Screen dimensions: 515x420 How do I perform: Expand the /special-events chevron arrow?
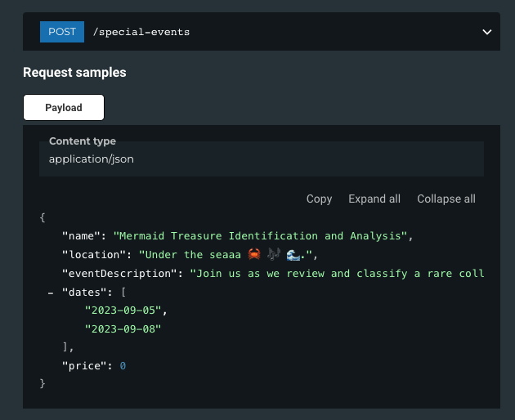486,32
